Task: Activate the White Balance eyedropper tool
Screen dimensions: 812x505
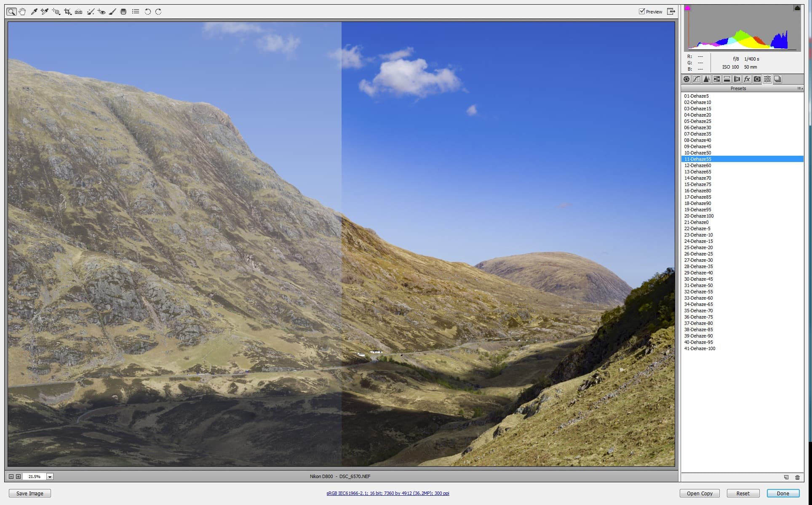Action: [34, 11]
